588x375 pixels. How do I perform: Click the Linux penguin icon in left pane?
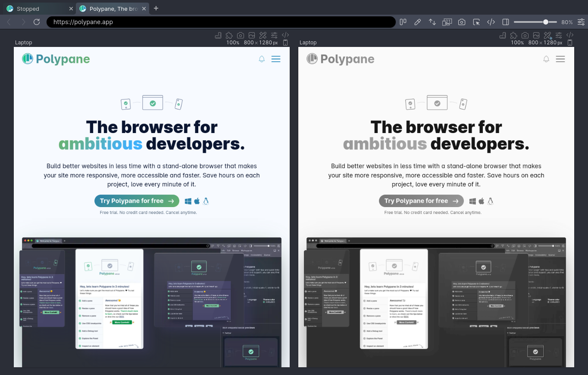(x=206, y=201)
